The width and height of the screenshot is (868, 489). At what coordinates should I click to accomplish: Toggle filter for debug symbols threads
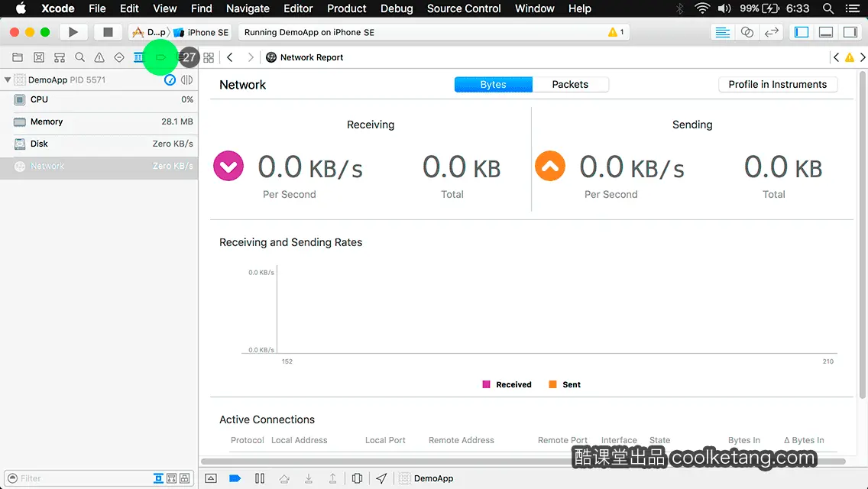[x=184, y=478]
